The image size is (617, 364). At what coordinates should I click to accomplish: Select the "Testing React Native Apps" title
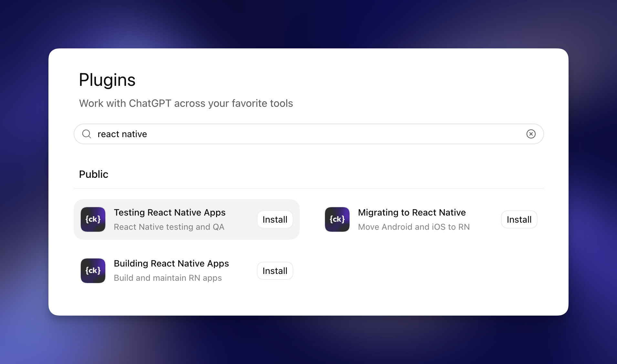170,212
